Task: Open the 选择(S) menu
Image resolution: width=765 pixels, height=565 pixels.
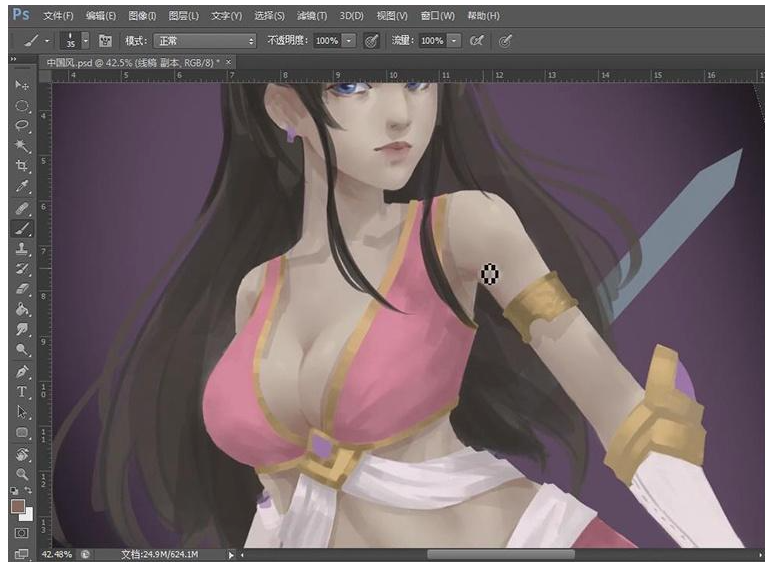Action: point(269,16)
